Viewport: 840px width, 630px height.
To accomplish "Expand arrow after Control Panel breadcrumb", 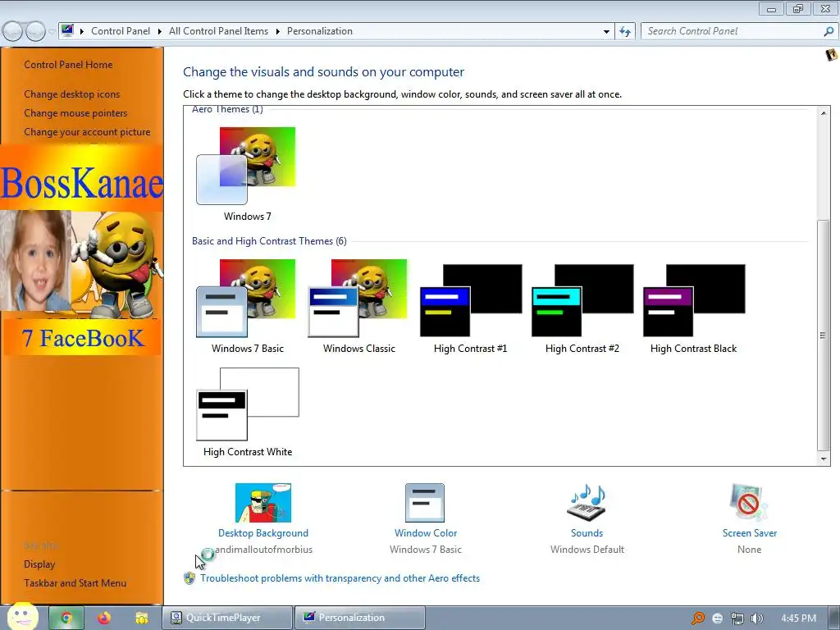I will click(160, 32).
